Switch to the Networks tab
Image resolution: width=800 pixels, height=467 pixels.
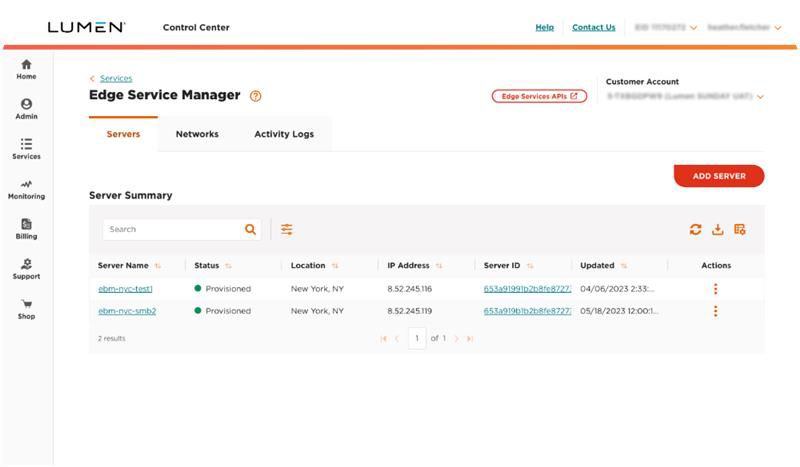[197, 134]
